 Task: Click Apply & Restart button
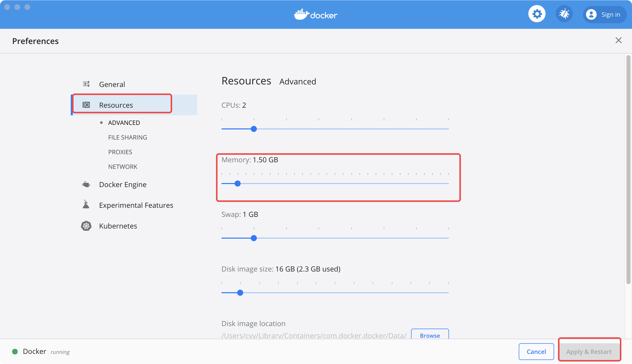click(x=589, y=352)
